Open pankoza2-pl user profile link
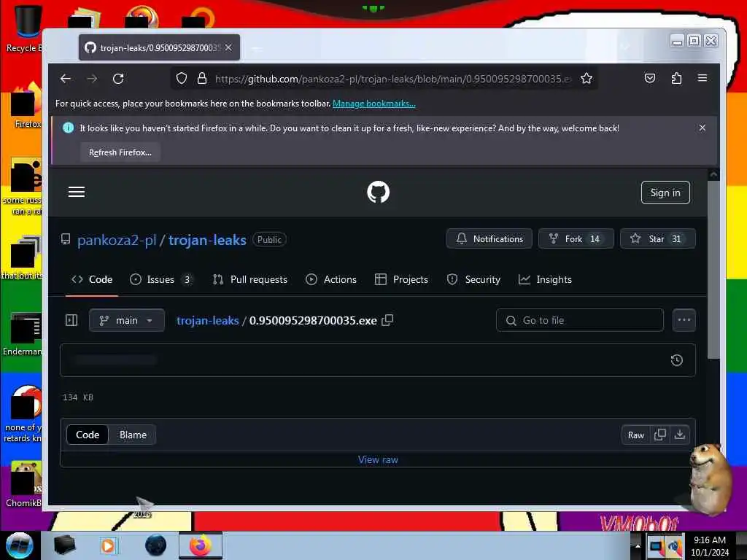This screenshot has width=747, height=560. 117,240
